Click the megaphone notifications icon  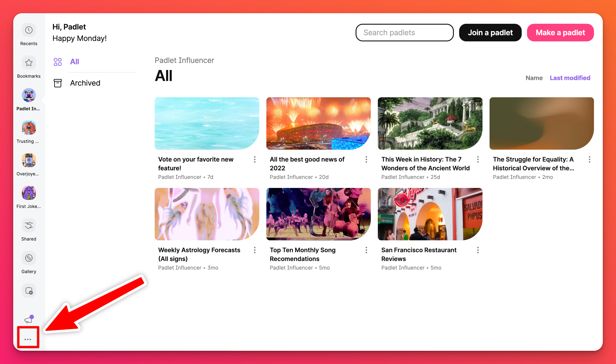coord(28,319)
